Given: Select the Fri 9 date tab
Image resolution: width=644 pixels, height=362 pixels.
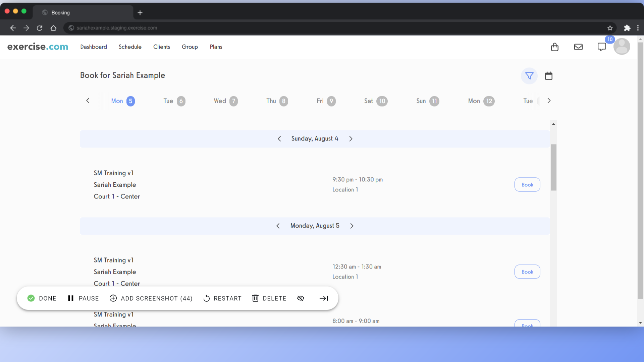Looking at the screenshot, I should pyautogui.click(x=326, y=101).
